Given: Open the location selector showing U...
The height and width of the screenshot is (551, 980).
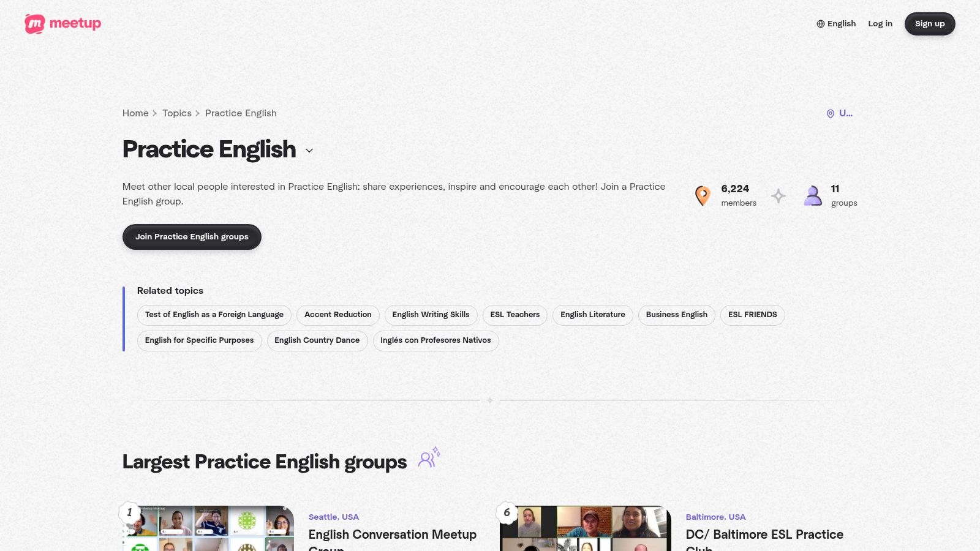Looking at the screenshot, I should click(840, 113).
